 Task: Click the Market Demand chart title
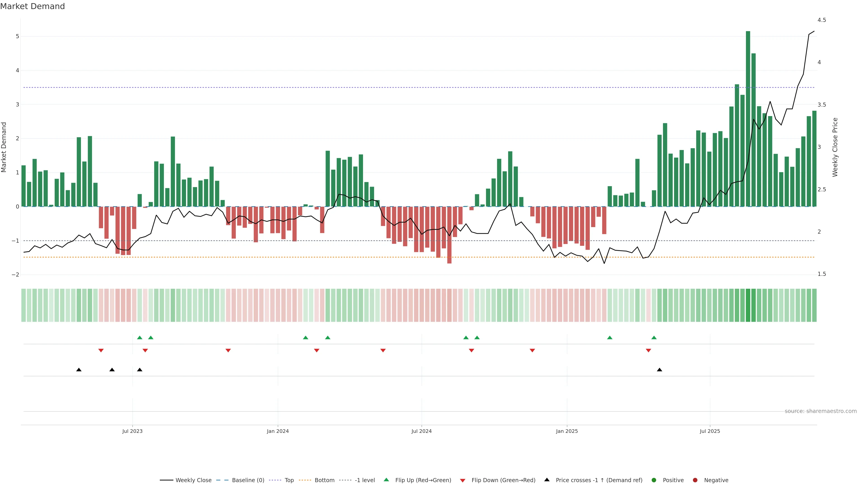(x=32, y=6)
